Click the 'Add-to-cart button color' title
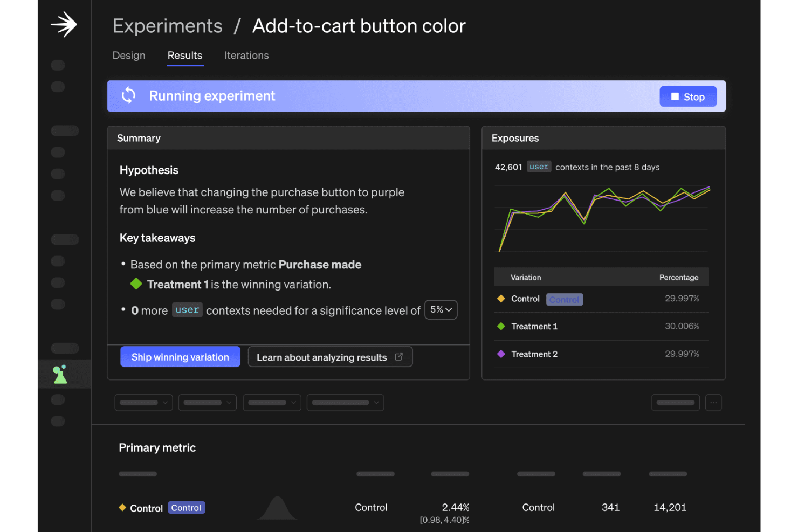 (359, 26)
